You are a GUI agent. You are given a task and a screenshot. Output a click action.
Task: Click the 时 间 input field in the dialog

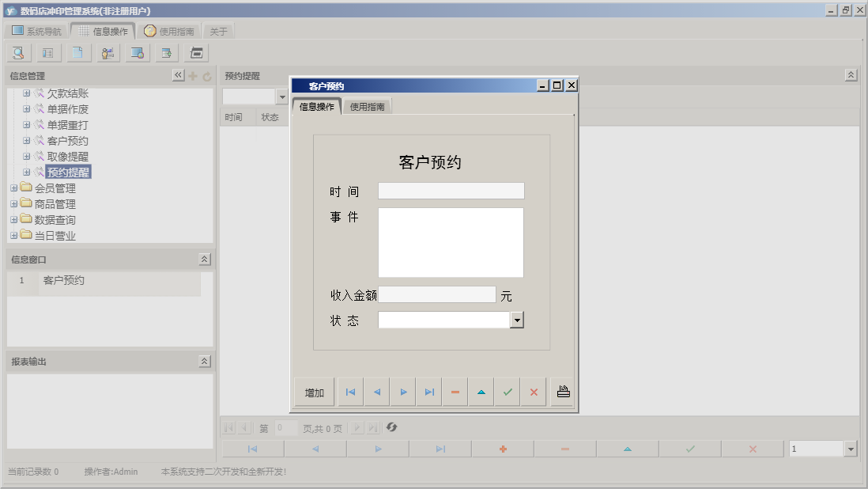point(451,190)
